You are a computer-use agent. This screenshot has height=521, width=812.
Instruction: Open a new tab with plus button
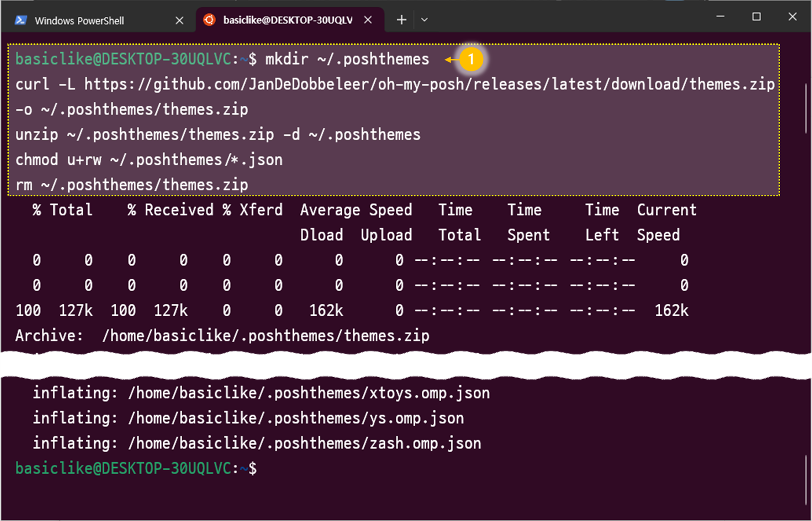(401, 20)
